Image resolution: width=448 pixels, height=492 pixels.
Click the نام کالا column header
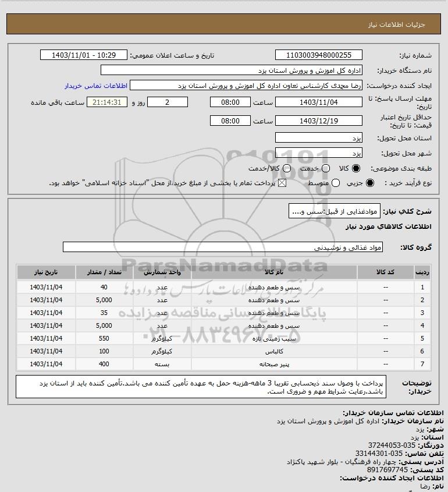[274, 272]
